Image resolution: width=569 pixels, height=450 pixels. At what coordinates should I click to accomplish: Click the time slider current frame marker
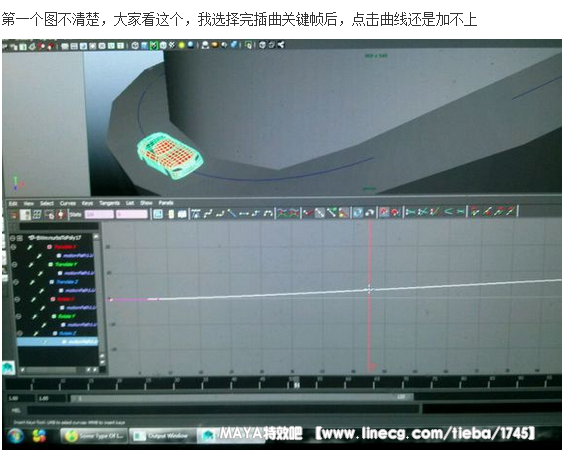click(296, 384)
